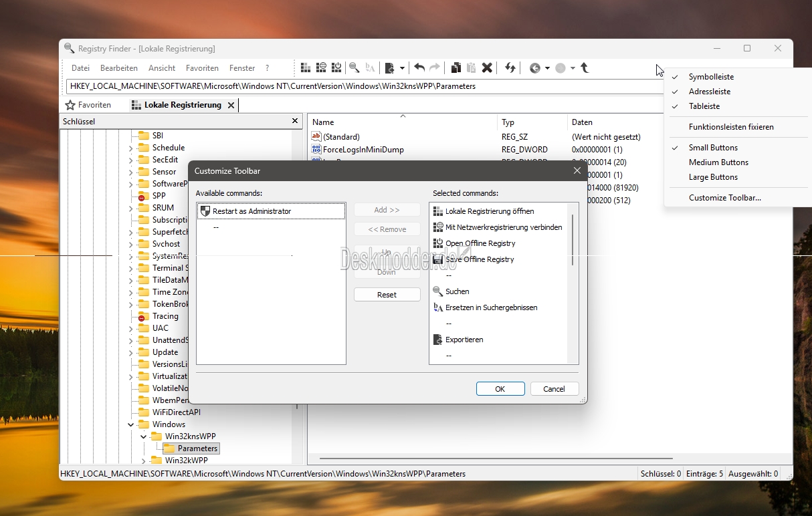The height and width of the screenshot is (516, 812).
Task: Click the Up one level arrow icon
Action: [585, 68]
